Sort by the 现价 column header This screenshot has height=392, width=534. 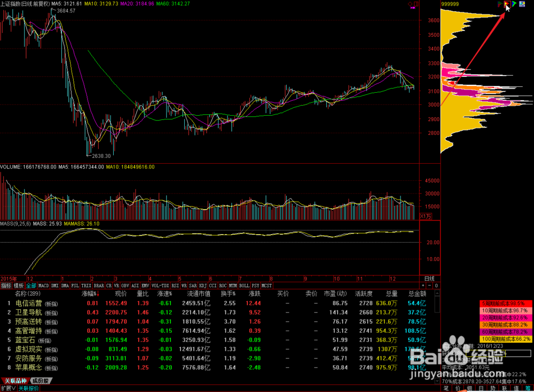121,294
